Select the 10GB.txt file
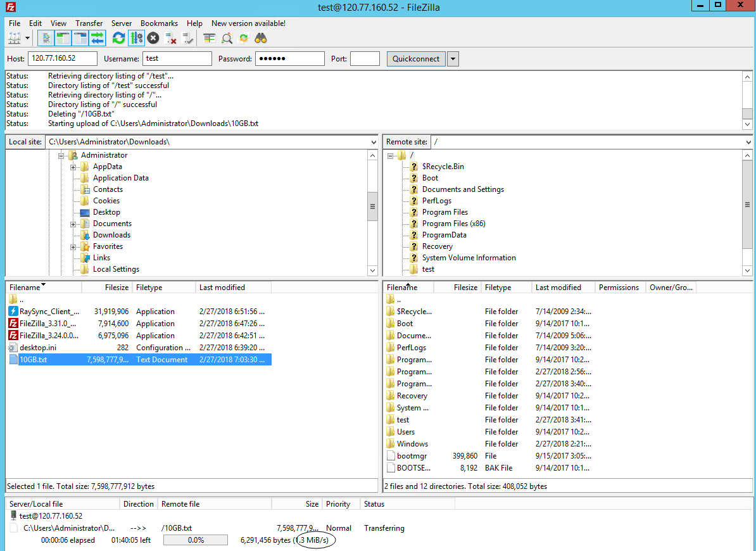Viewport: 756px width, 551px height. tap(140, 360)
